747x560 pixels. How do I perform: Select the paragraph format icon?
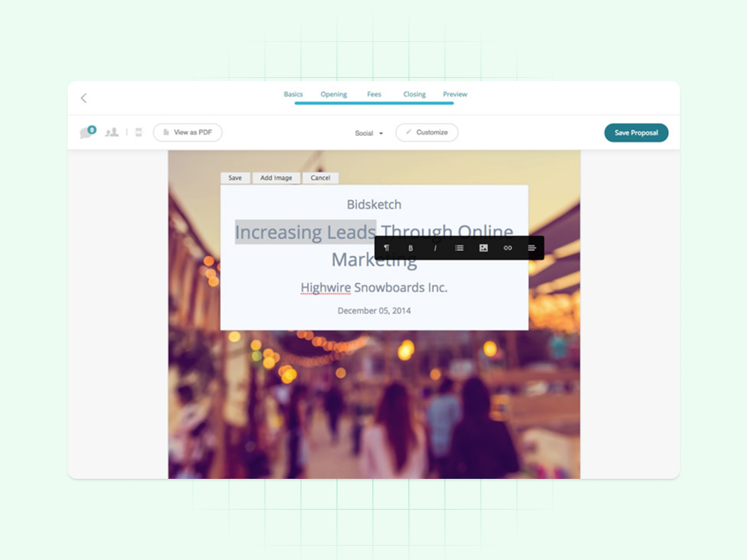click(x=387, y=248)
